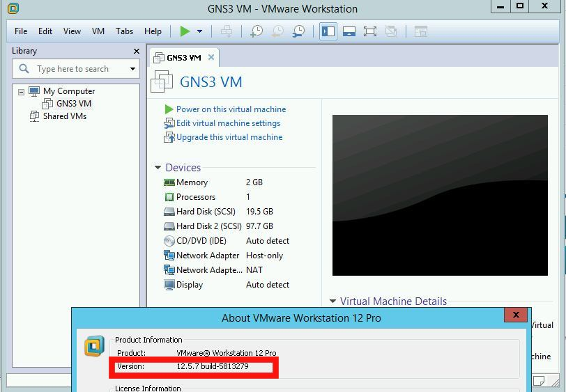This screenshot has height=392, width=566.
Task: Click the NAT Network Adapter icon
Action: click(x=169, y=269)
